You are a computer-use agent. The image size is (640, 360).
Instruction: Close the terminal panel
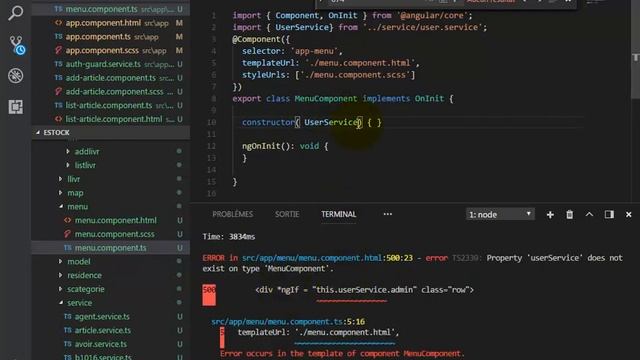coord(629,214)
